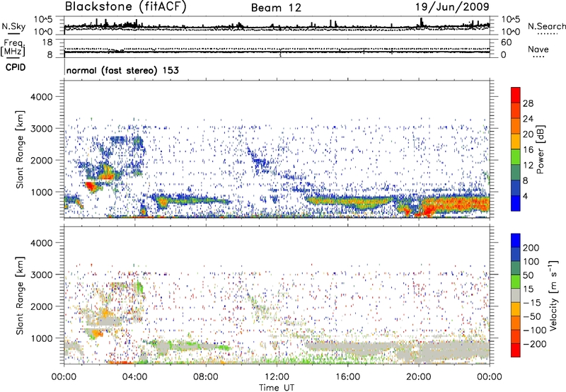Click the N.Search legend label
The image size is (566, 392).
tap(546, 26)
